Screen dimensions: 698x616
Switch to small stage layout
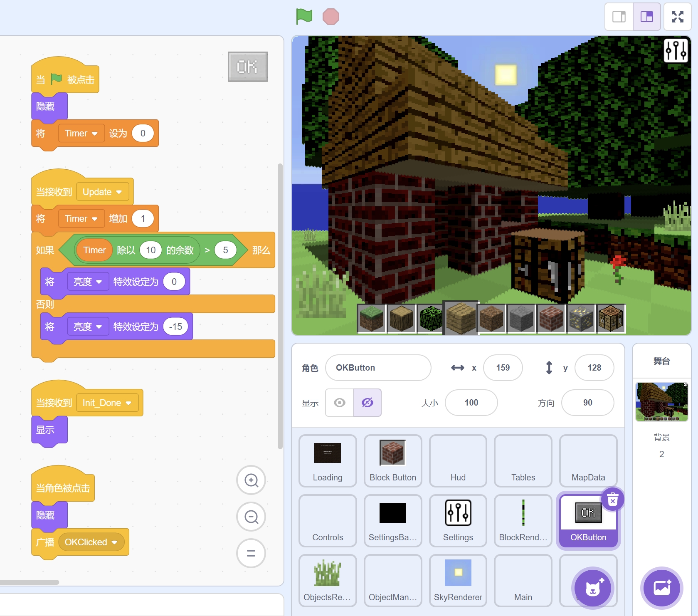point(619,17)
